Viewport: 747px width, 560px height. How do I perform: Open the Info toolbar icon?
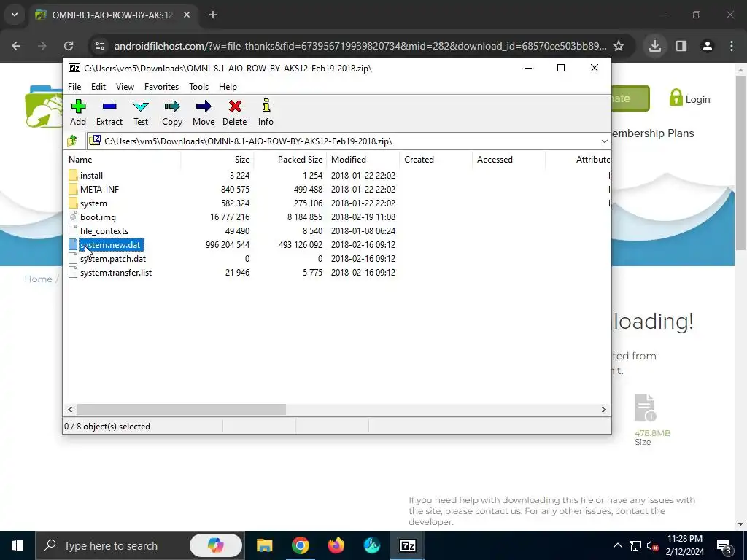pyautogui.click(x=266, y=106)
